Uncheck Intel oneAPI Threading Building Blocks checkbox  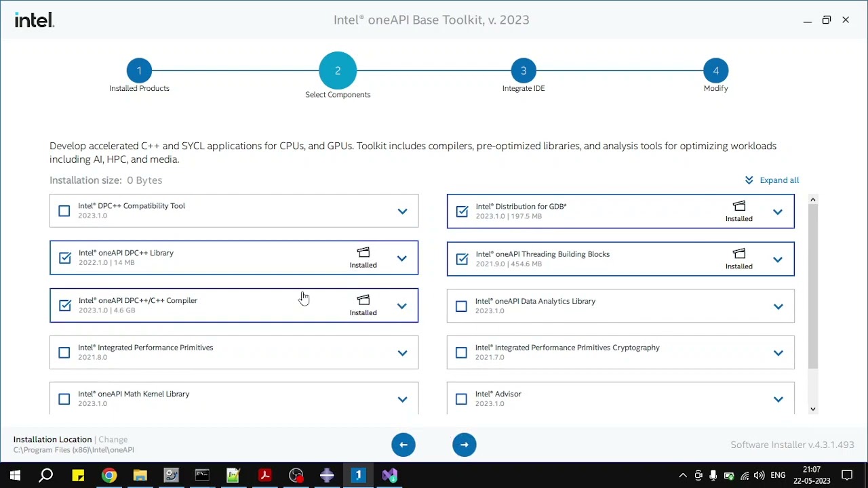coord(462,259)
